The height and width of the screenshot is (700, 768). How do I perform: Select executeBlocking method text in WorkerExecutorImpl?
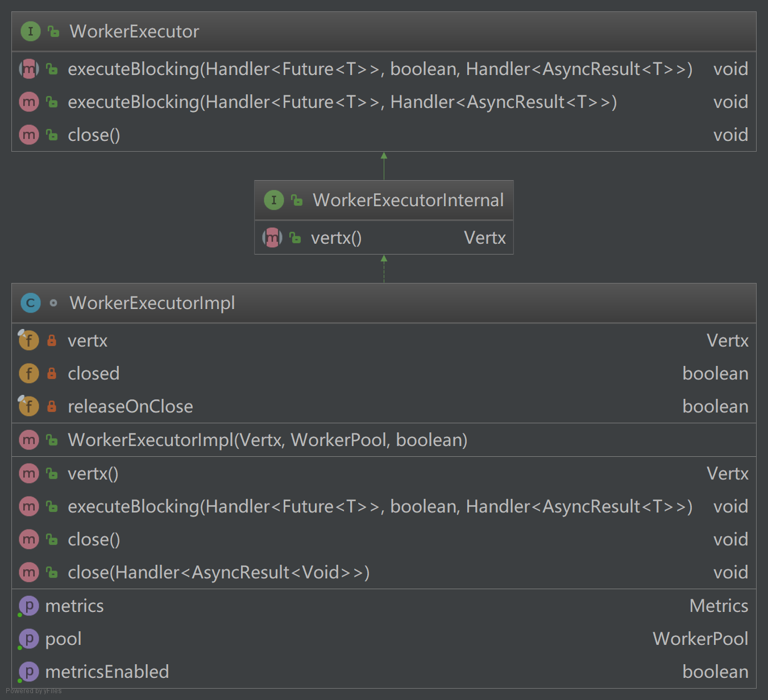click(380, 506)
